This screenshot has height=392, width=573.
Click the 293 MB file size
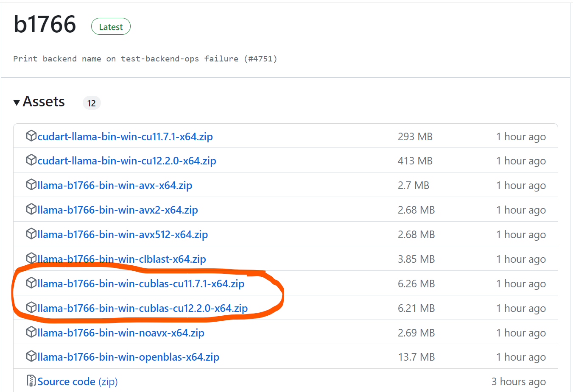[x=415, y=136]
